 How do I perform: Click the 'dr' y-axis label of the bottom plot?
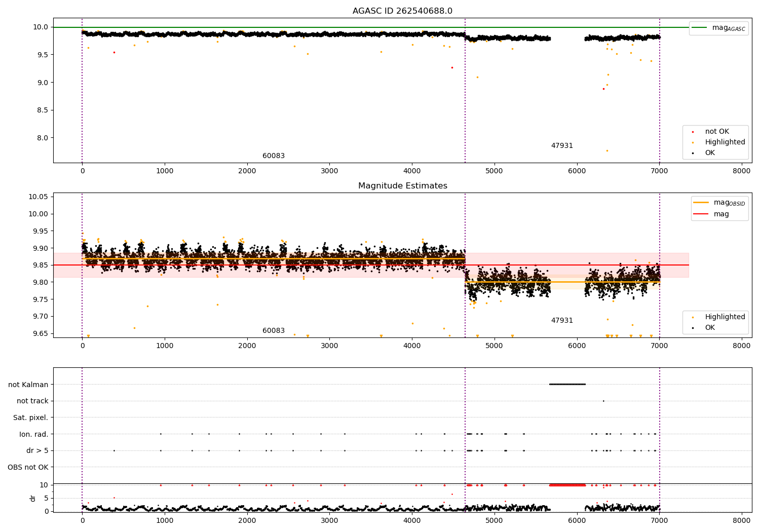pyautogui.click(x=33, y=498)
